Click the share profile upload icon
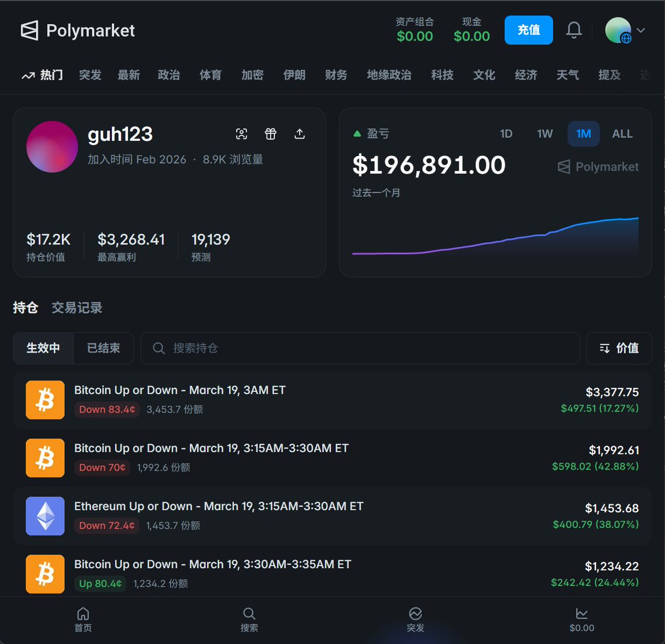The image size is (665, 644). pos(299,133)
